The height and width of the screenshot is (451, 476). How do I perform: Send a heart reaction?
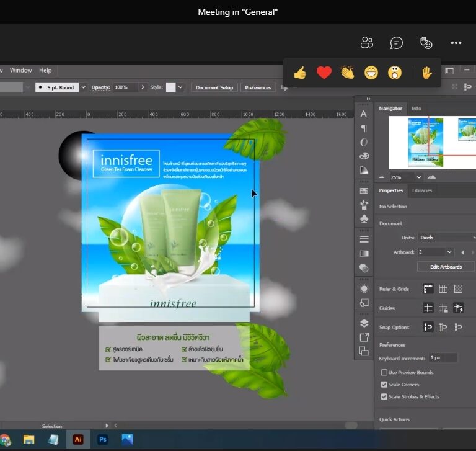(x=324, y=73)
